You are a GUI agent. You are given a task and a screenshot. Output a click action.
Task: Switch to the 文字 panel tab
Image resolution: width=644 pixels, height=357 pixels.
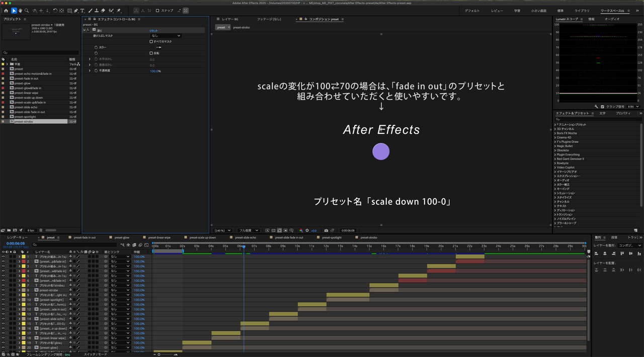point(602,113)
